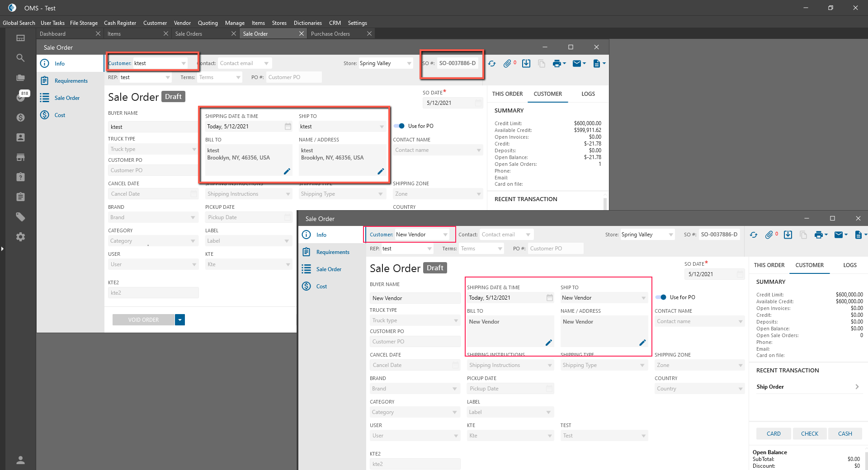
Task: Open the search icon in left sidebar
Action: (20, 58)
